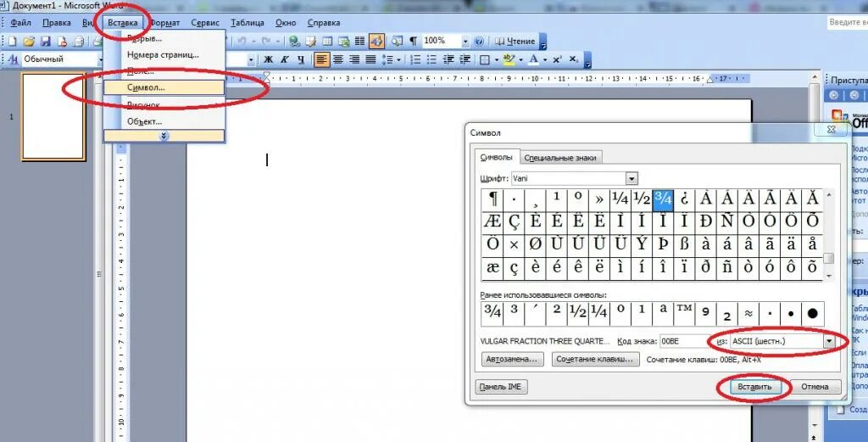Toggle Align Right button
This screenshot has width=868, height=442.
354,59
